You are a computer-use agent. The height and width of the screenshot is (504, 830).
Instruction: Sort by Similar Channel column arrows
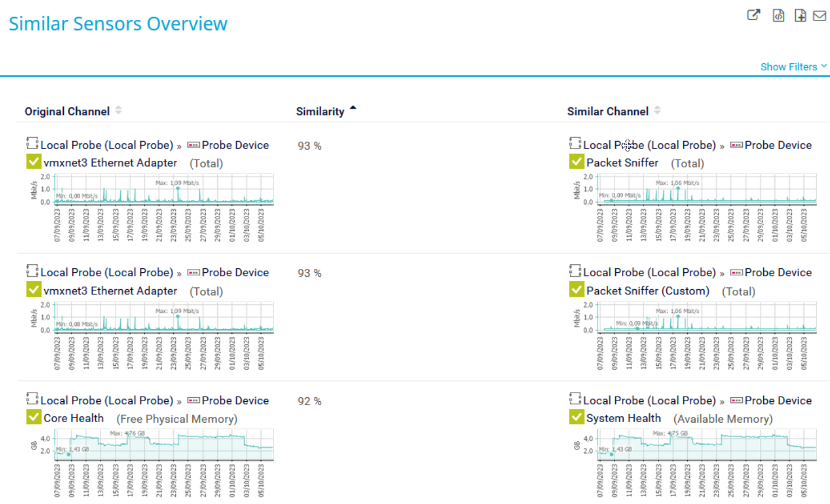point(657,110)
